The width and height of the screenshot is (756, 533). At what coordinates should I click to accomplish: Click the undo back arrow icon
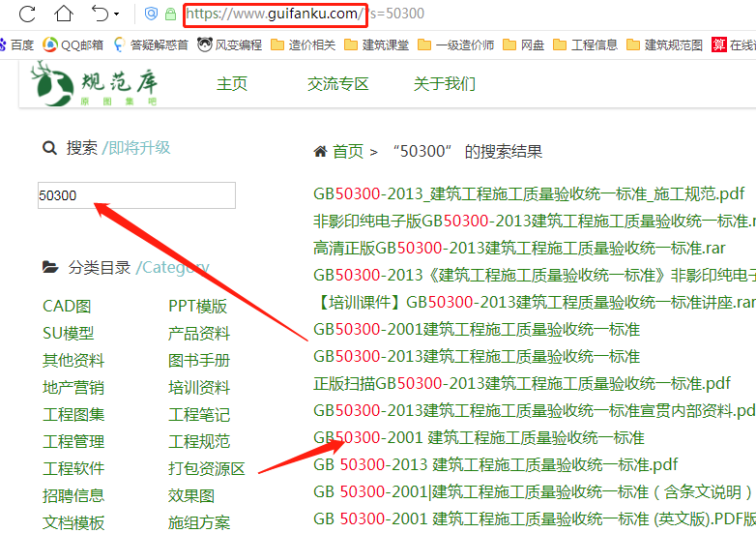[100, 15]
